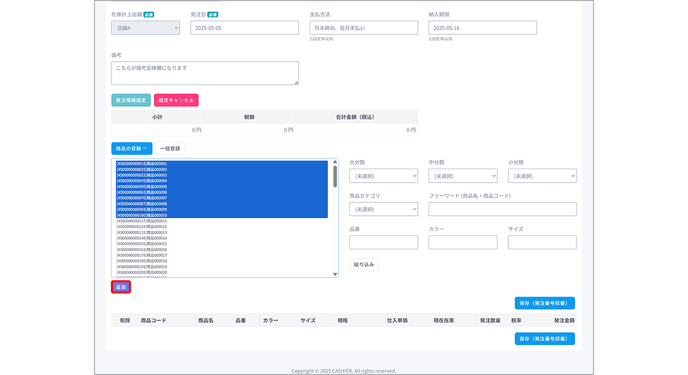Open the 商品カテゴリ dropdown
Screen dimensions: 688x375
(x=383, y=209)
